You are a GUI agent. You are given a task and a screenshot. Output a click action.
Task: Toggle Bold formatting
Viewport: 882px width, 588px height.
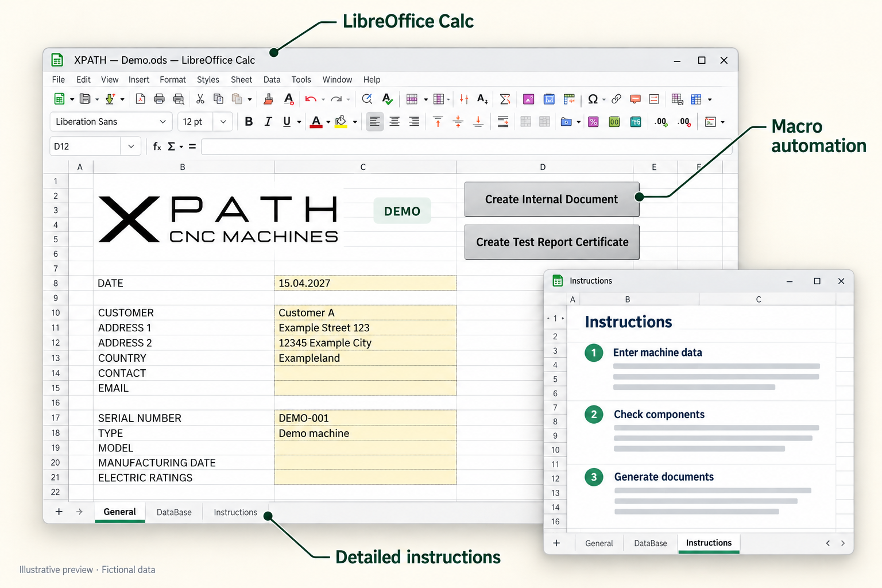(249, 122)
